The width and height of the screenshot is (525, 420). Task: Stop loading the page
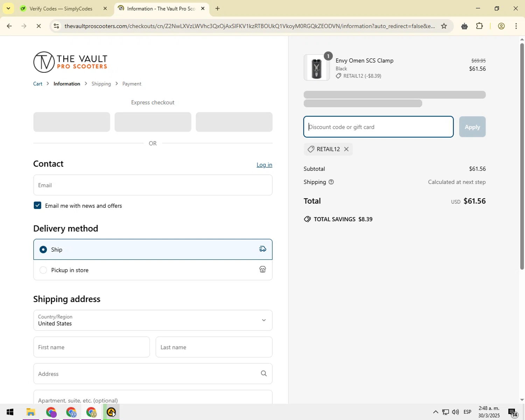[x=38, y=26]
